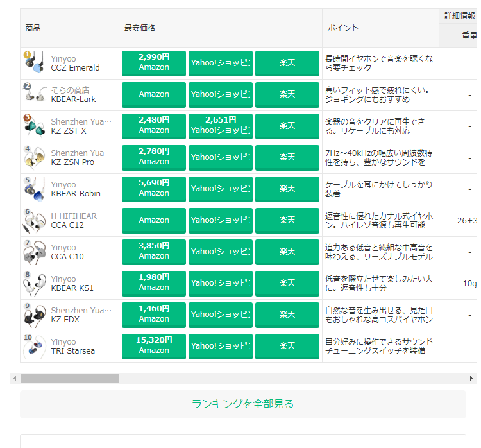The image size is (481, 448).
Task: Click the KBEAR-Lark earphone thumbnail
Action: click(x=35, y=94)
